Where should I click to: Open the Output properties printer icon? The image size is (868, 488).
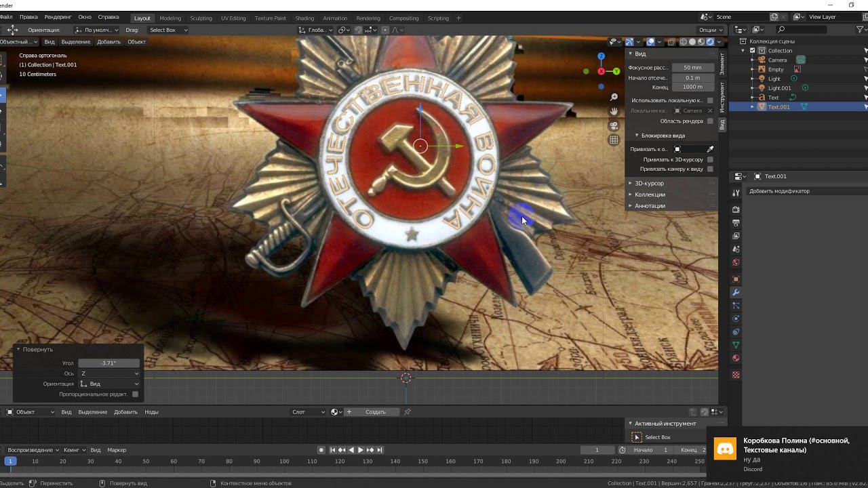736,222
